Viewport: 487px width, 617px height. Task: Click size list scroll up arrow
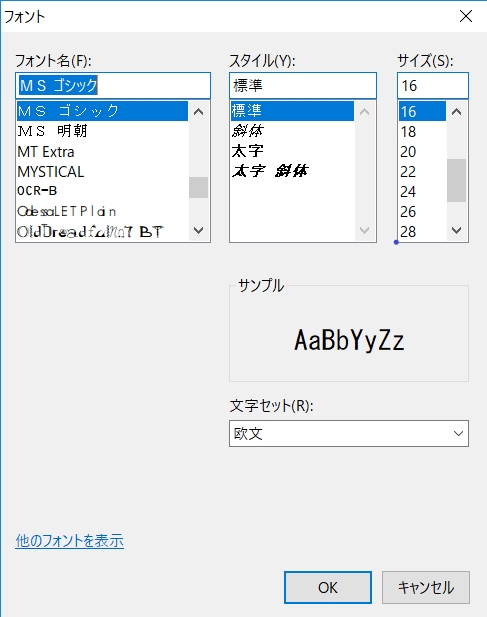tap(456, 112)
